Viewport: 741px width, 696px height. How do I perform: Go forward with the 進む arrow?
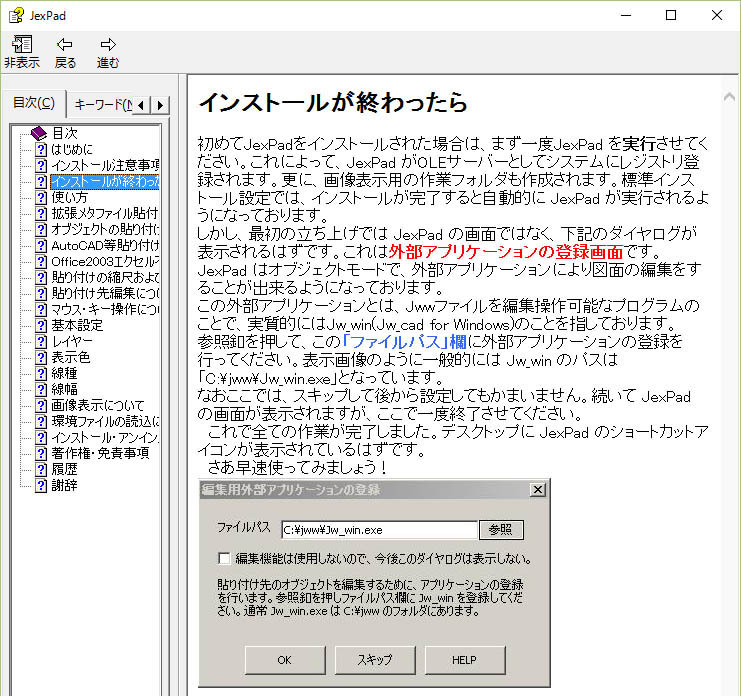[108, 51]
